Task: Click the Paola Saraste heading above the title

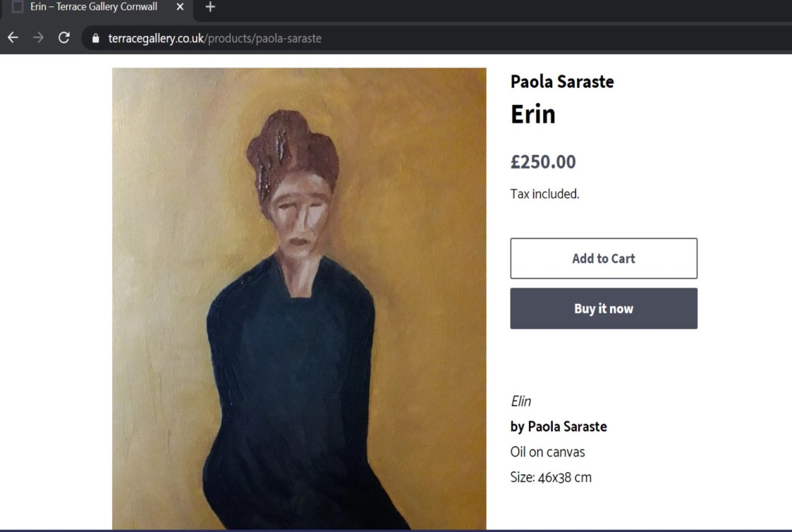Action: point(562,81)
